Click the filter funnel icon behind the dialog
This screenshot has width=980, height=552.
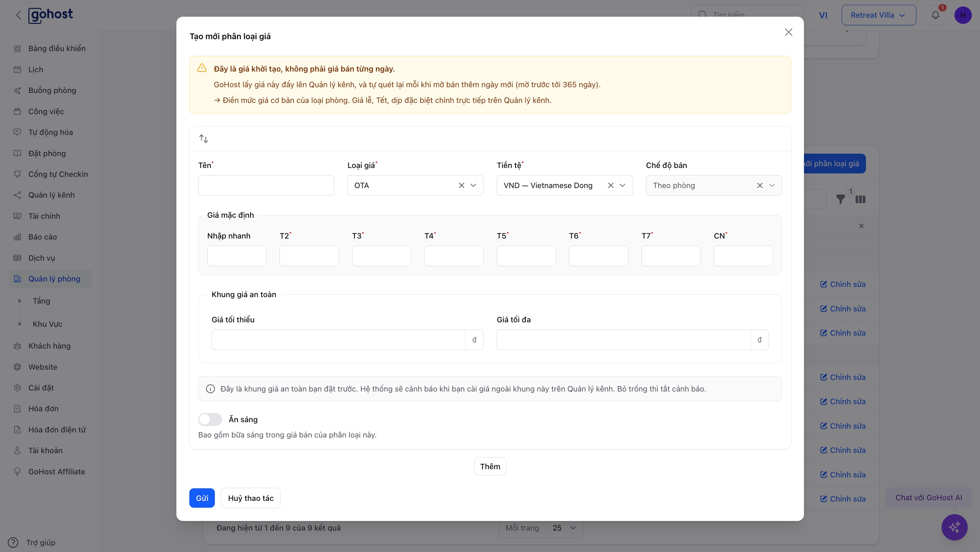840,199
